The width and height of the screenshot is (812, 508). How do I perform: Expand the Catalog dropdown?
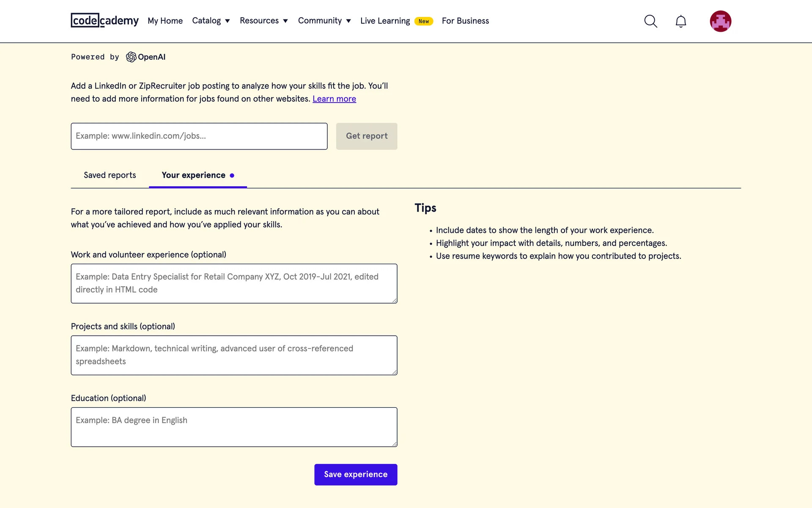click(211, 21)
